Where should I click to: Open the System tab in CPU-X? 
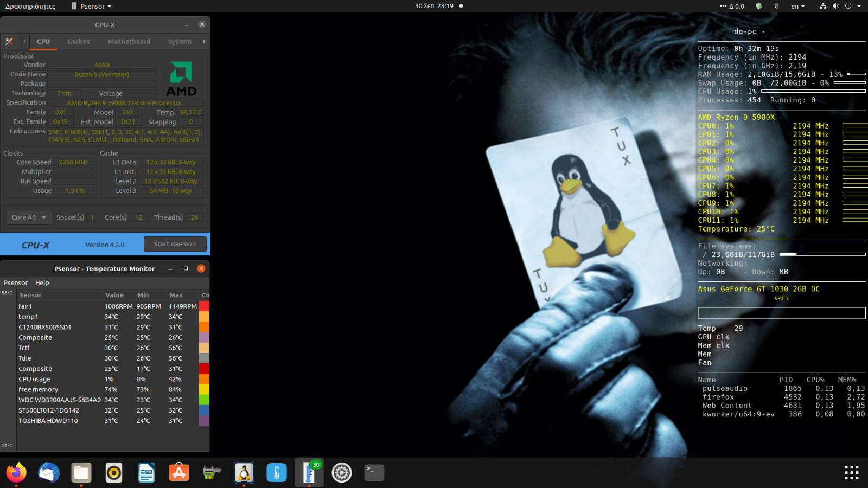pyautogui.click(x=180, y=42)
